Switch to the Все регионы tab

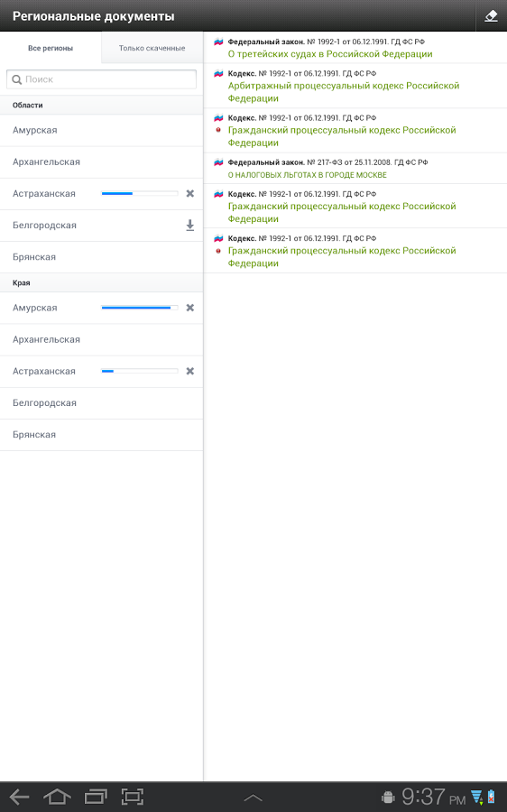tap(51, 48)
